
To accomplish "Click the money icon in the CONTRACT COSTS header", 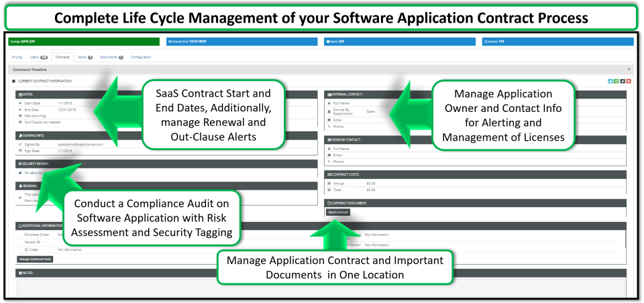I will coord(329,174).
